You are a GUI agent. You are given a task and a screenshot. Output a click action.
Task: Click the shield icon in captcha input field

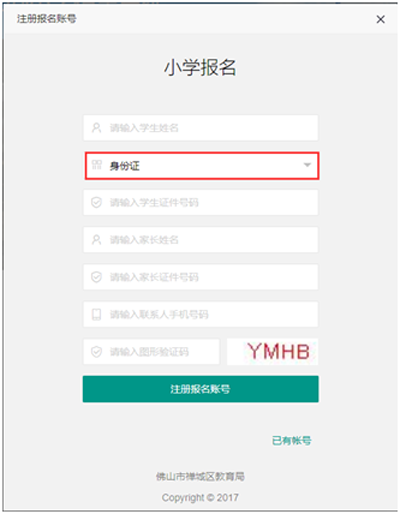(97, 352)
